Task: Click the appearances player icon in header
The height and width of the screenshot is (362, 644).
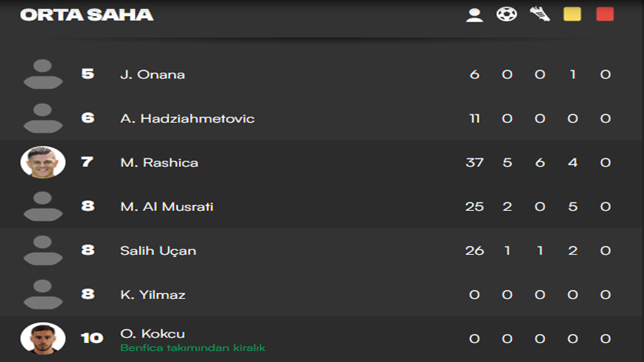Action: click(474, 15)
